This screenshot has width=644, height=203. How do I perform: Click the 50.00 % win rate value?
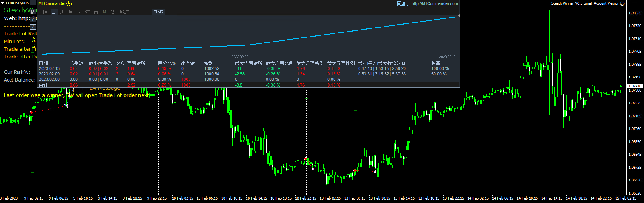click(x=439, y=74)
